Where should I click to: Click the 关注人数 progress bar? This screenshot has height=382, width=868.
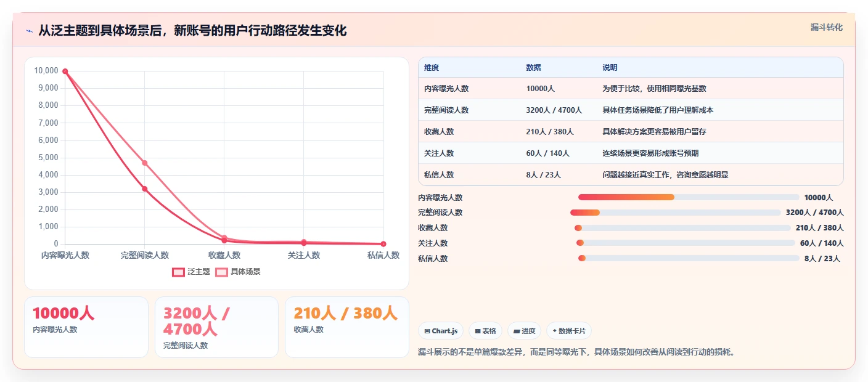(686, 243)
